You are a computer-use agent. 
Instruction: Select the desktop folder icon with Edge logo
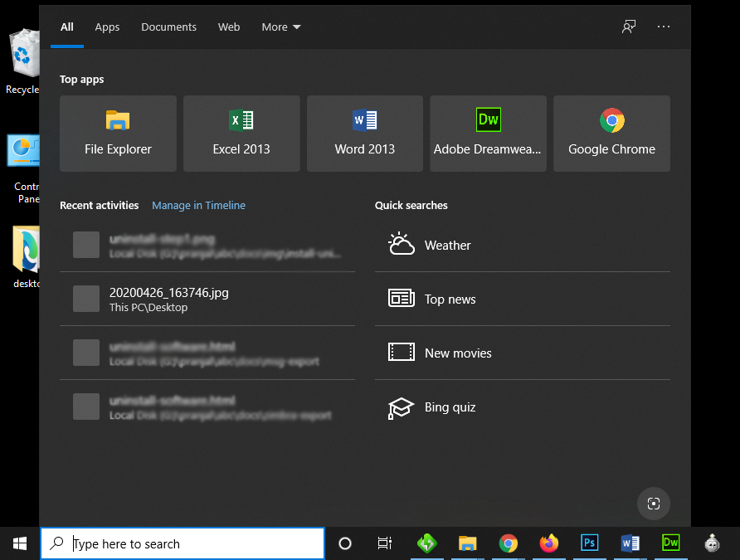click(26, 257)
